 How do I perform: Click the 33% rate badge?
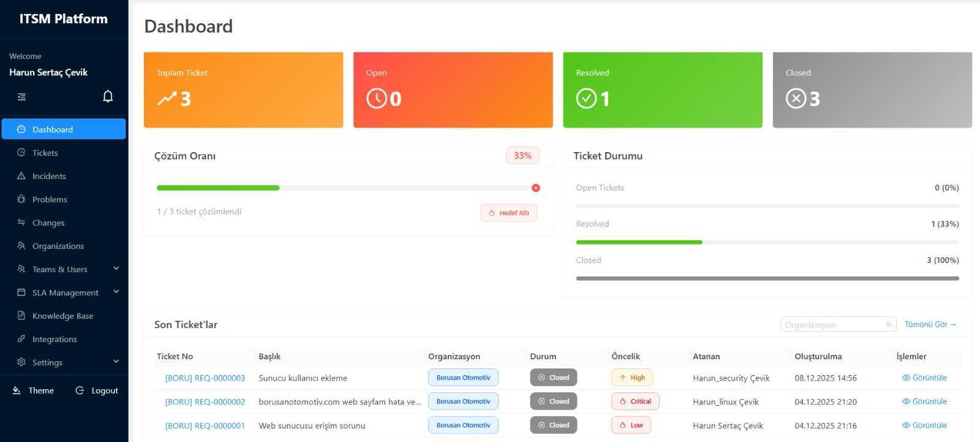click(522, 156)
